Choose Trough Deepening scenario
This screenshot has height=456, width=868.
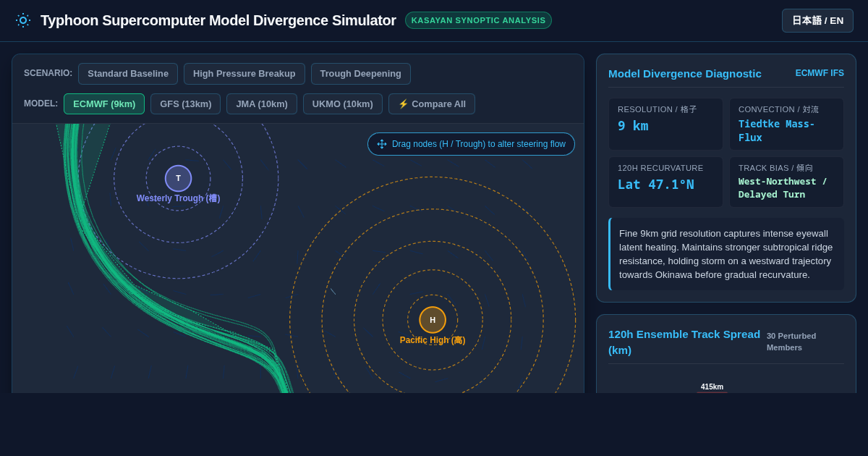point(361,74)
